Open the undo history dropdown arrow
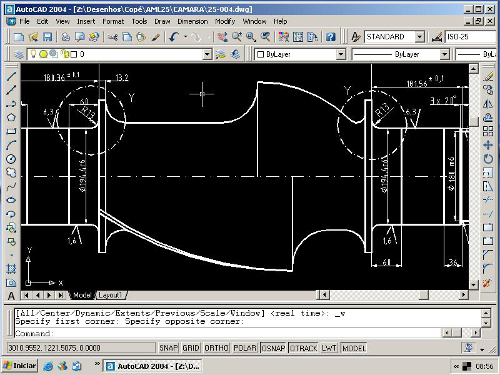Image resolution: width=500 pixels, height=375 pixels. pyautogui.click(x=185, y=37)
